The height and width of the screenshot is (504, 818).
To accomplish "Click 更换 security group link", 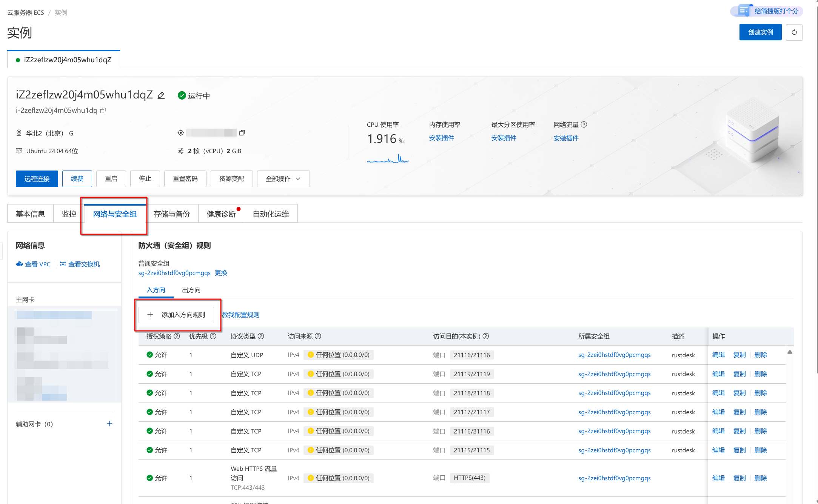I will tap(221, 273).
